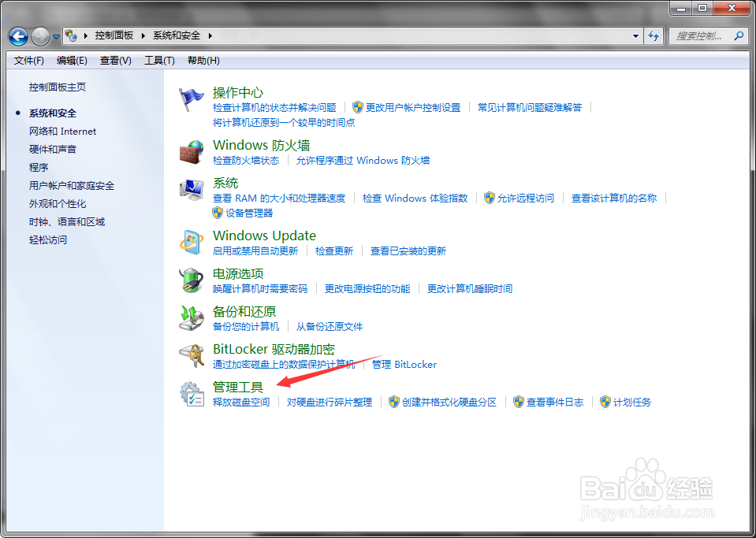Open the recent pages dropdown arrow
Screen dimensions: 756x538
pyautogui.click(x=56, y=36)
